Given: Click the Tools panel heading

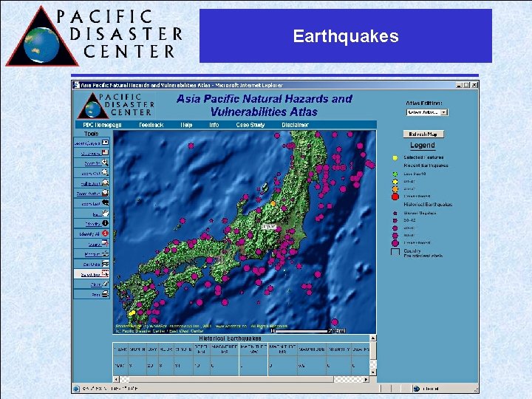Looking at the screenshot, I should tap(92, 134).
